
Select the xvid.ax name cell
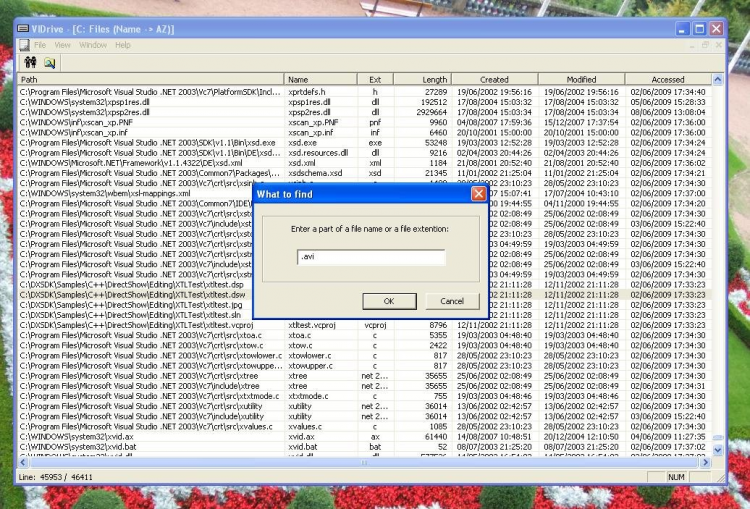(x=301, y=437)
